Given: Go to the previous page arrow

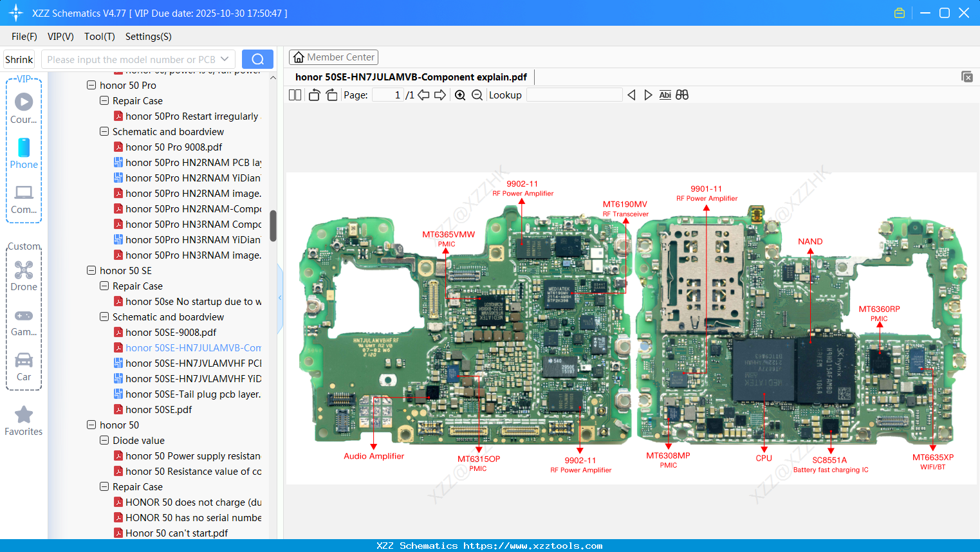Looking at the screenshot, I should click(x=423, y=95).
